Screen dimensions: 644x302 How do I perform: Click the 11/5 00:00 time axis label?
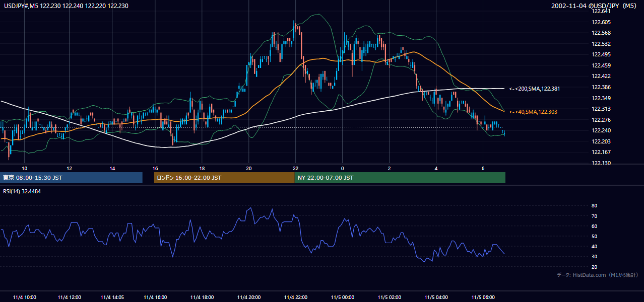tap(342, 297)
